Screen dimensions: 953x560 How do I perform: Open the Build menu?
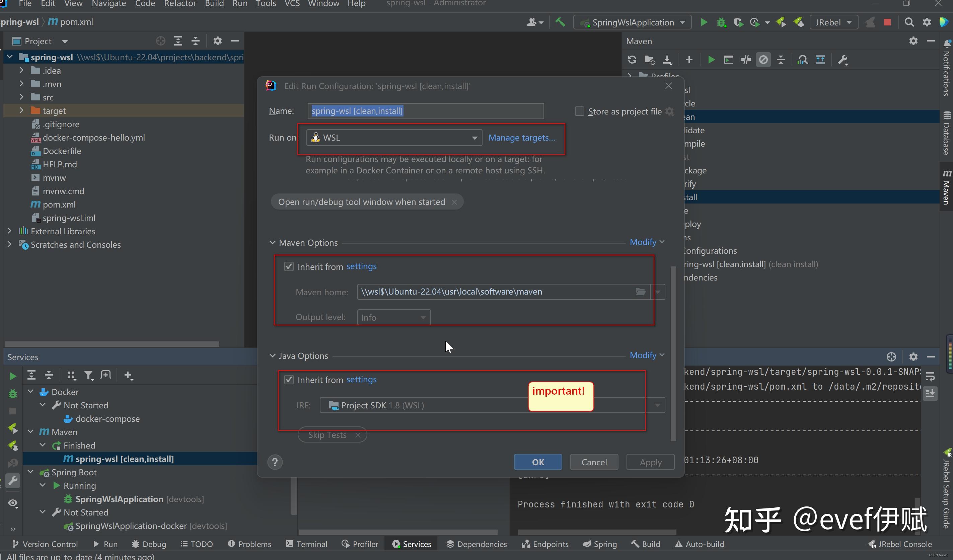click(214, 4)
